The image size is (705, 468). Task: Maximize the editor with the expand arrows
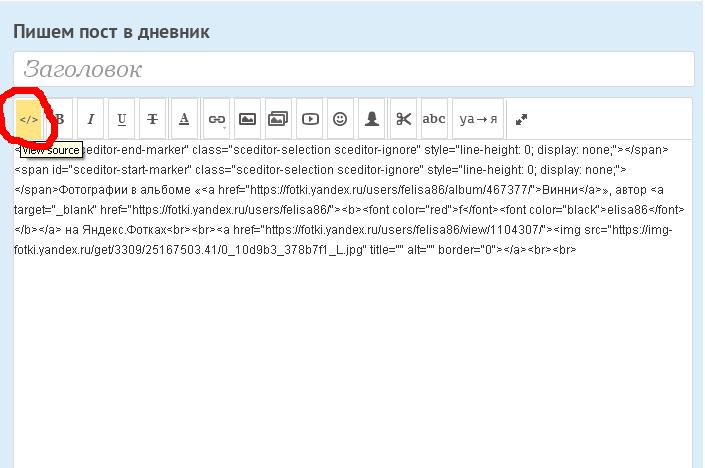(x=521, y=120)
